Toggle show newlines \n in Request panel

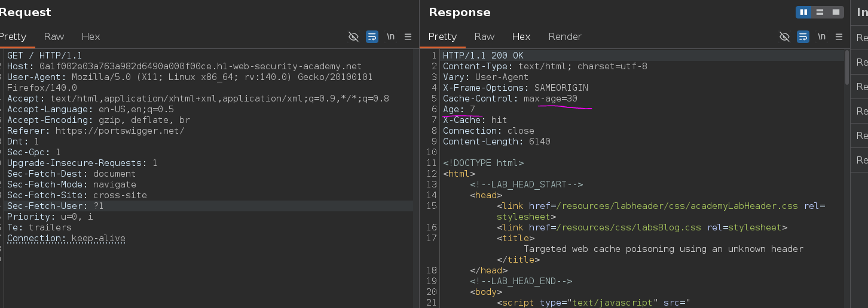point(390,36)
